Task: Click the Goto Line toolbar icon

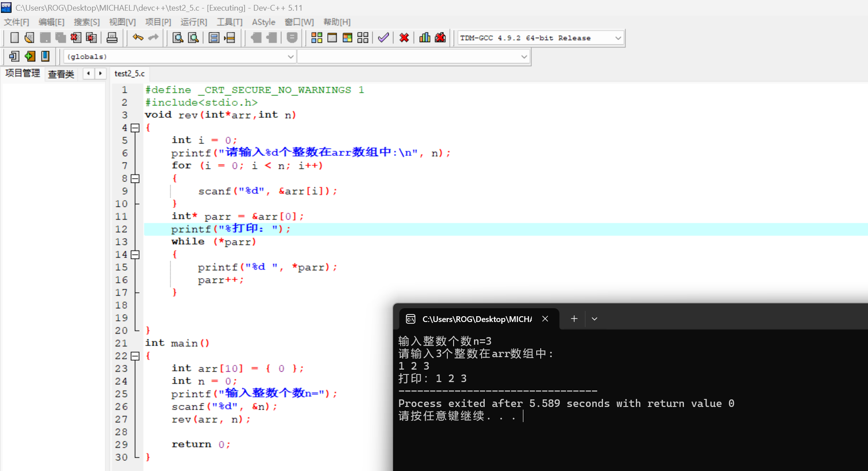Action: pyautogui.click(x=229, y=38)
